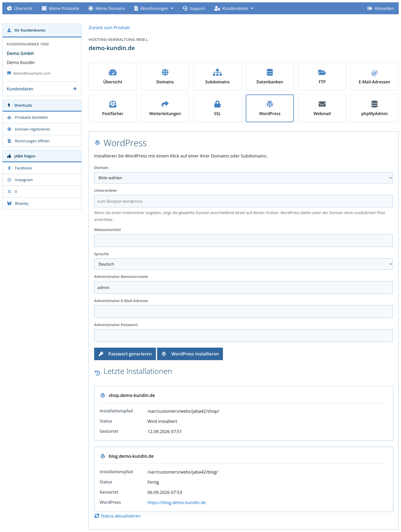
Task: Open the E-Mail-Adressen at-sign tile
Action: (374, 76)
